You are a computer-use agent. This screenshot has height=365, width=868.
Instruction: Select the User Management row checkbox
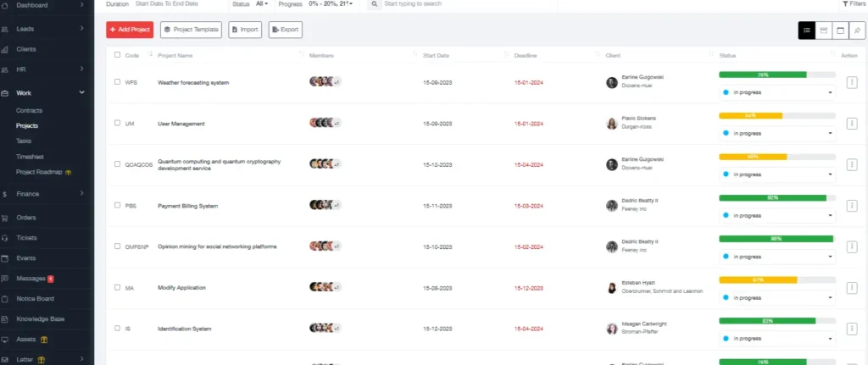coord(117,124)
